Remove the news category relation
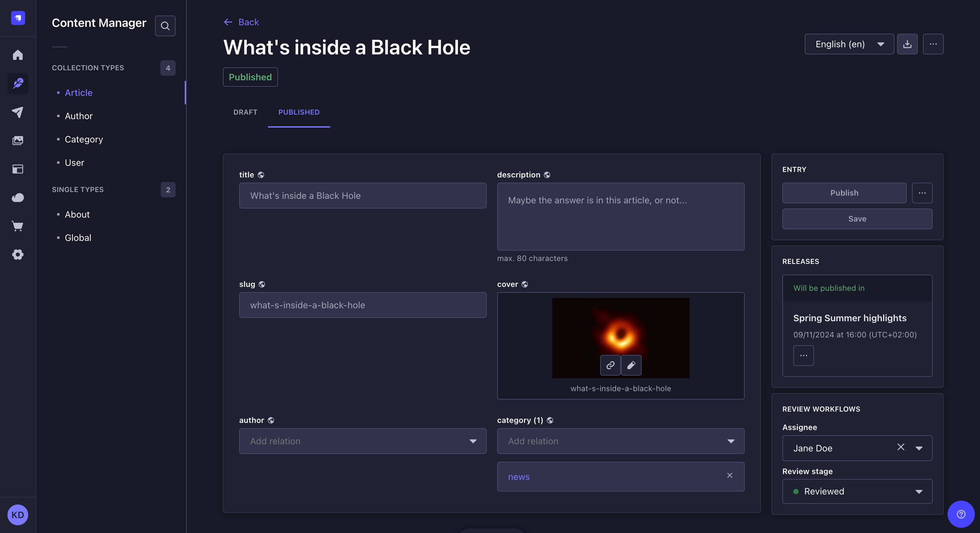Image resolution: width=980 pixels, height=533 pixels. click(x=729, y=476)
